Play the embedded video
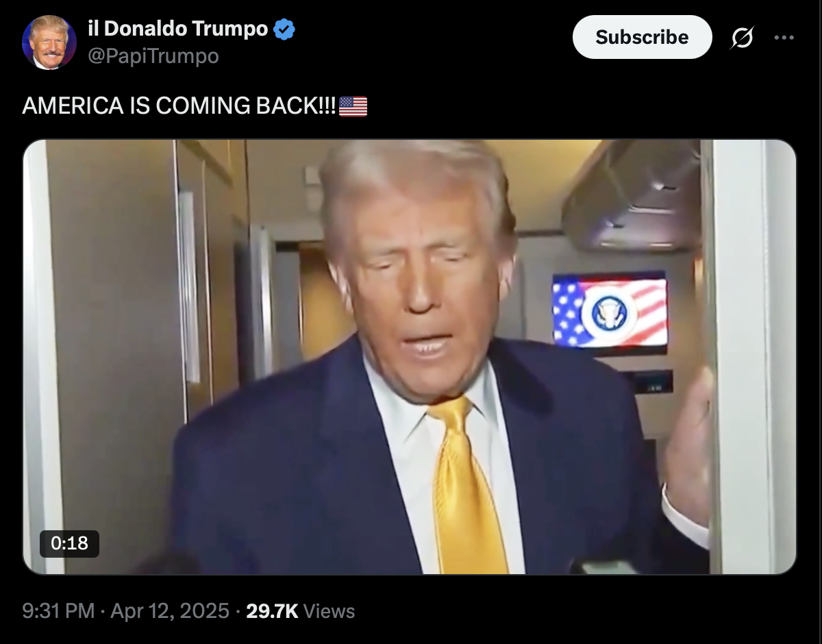 pyautogui.click(x=410, y=357)
